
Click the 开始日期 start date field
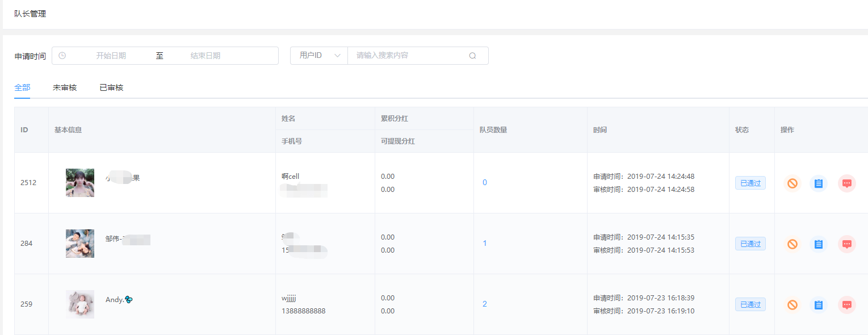[x=111, y=56]
